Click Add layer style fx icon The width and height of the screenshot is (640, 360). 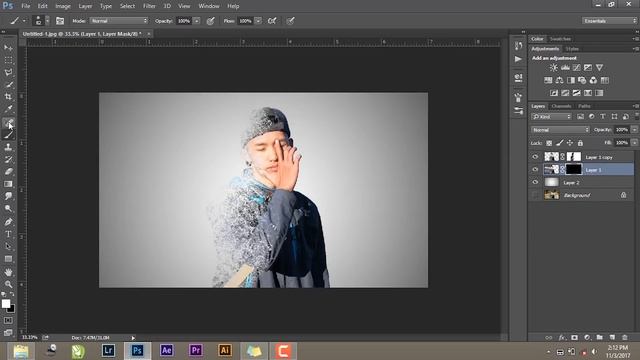point(562,338)
